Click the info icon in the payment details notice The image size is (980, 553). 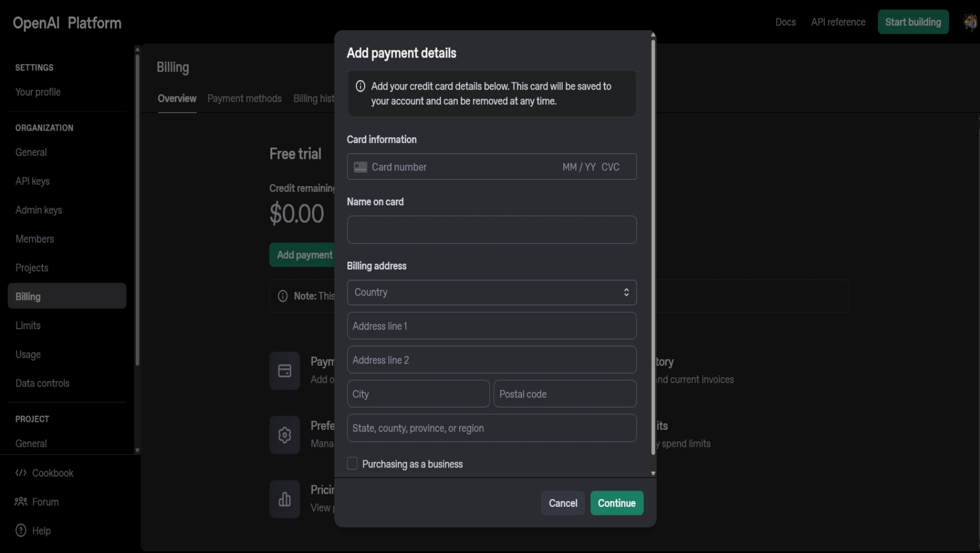(360, 86)
